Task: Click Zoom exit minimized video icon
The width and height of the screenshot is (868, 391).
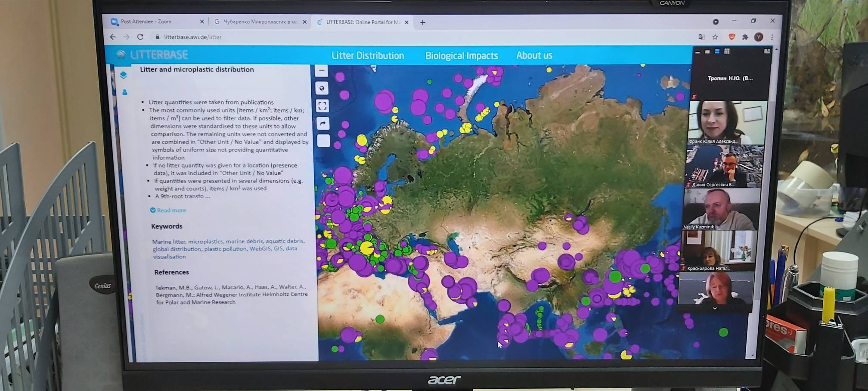Action: (x=767, y=51)
